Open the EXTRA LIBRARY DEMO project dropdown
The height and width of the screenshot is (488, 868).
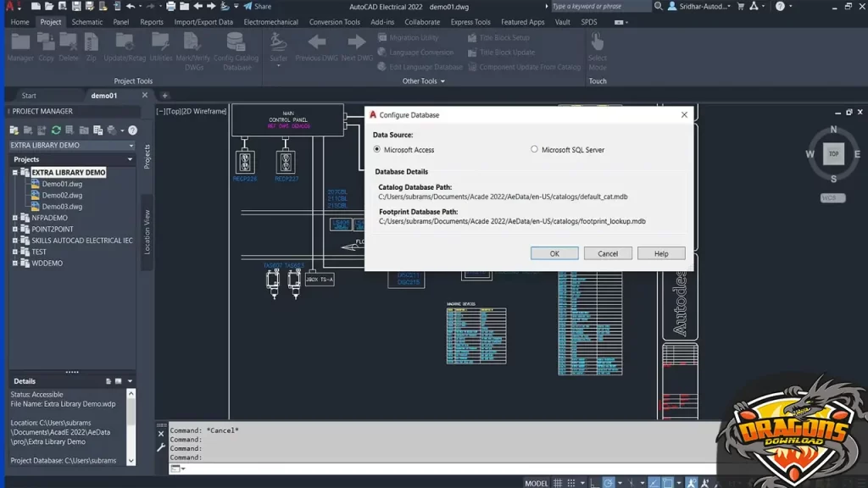click(131, 146)
